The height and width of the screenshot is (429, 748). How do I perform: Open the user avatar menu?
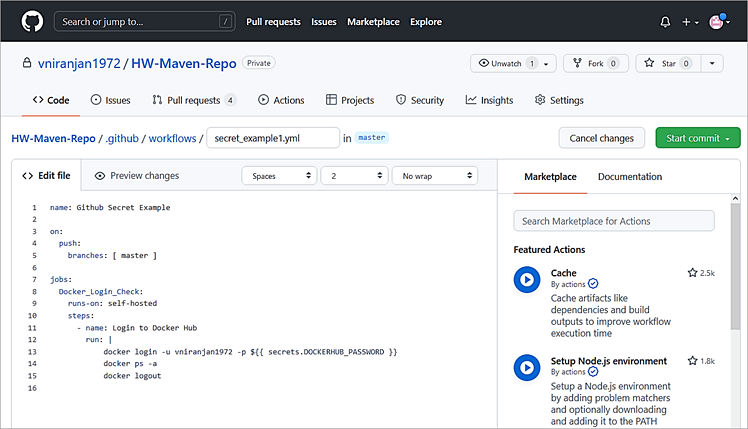(719, 21)
